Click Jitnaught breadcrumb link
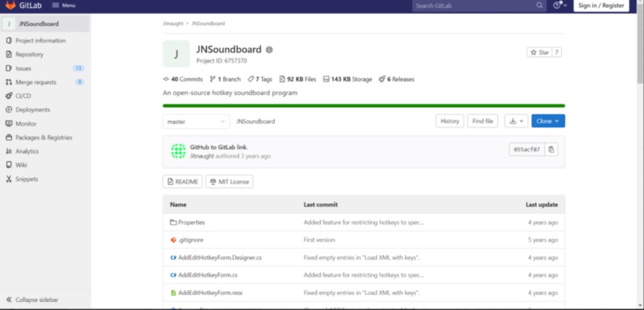Viewport: 644px width, 310px height. pyautogui.click(x=173, y=24)
